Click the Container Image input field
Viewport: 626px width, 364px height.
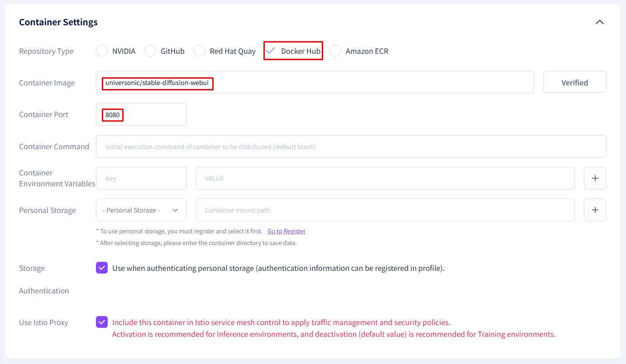362,83
